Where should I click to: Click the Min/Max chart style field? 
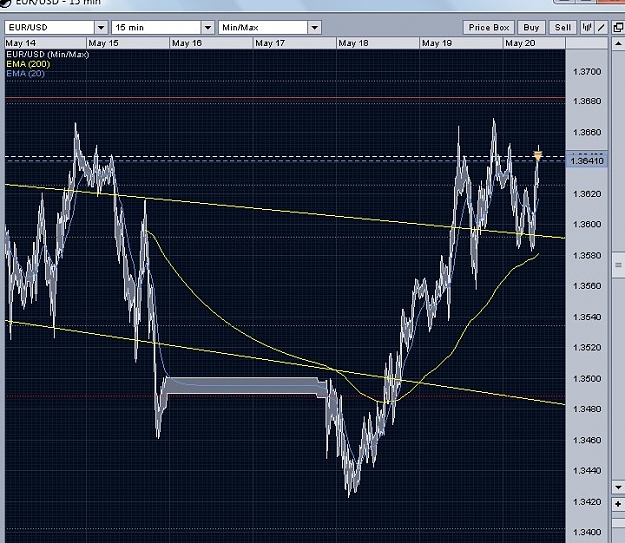click(x=263, y=28)
